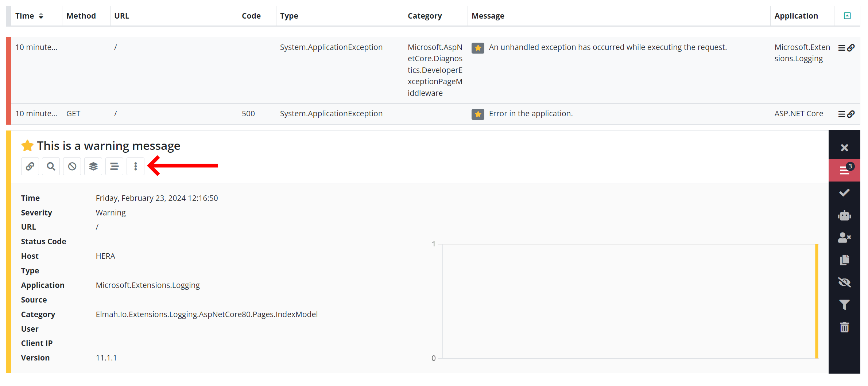Toggle the star on the warning message
The width and height of the screenshot is (868, 386).
pos(27,145)
